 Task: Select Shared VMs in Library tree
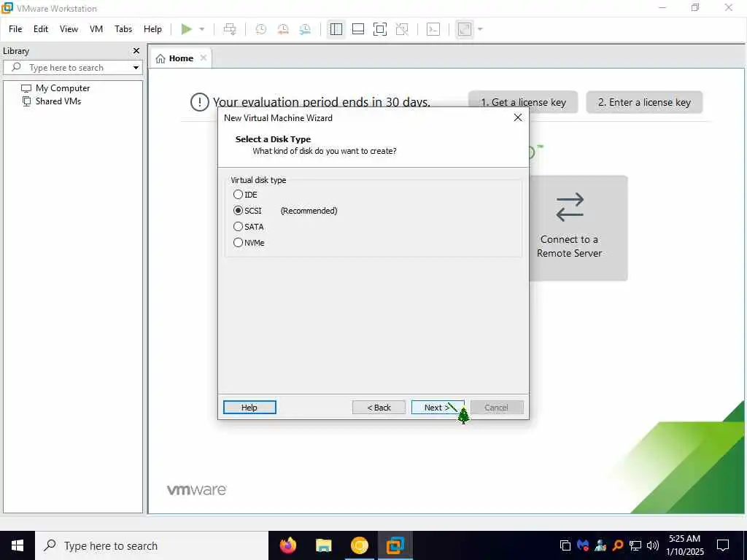coord(58,101)
